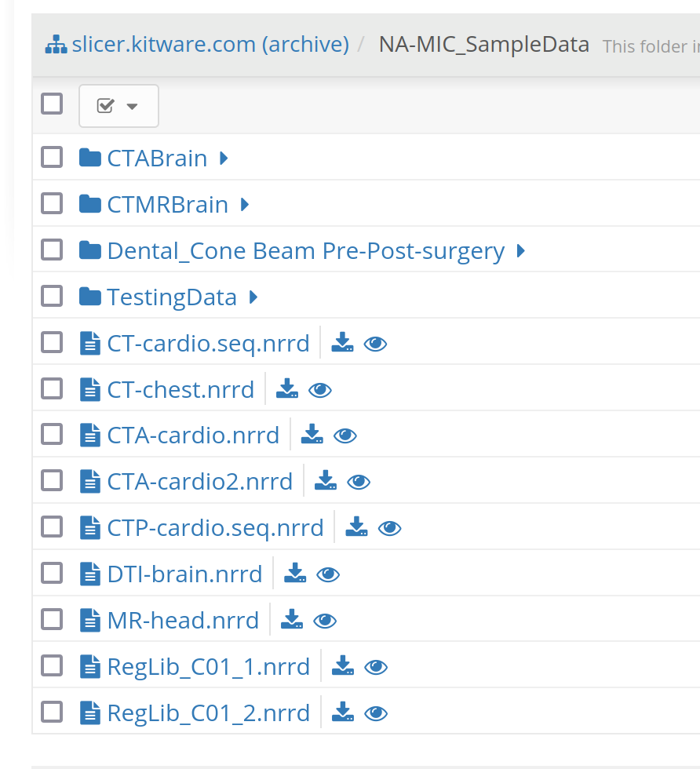This screenshot has height=769, width=700.
Task: Open the NA-MIC_SampleData breadcrumb
Action: pyautogui.click(x=483, y=45)
